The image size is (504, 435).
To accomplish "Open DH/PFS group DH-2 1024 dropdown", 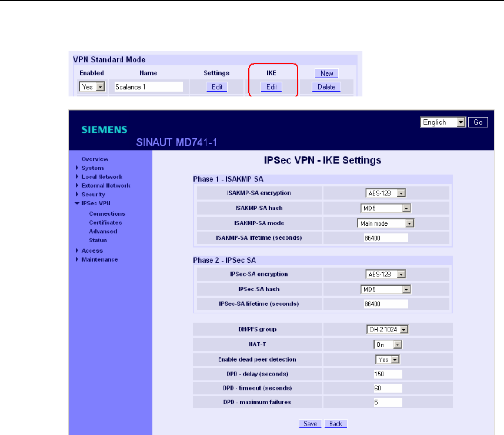I will pos(388,329).
